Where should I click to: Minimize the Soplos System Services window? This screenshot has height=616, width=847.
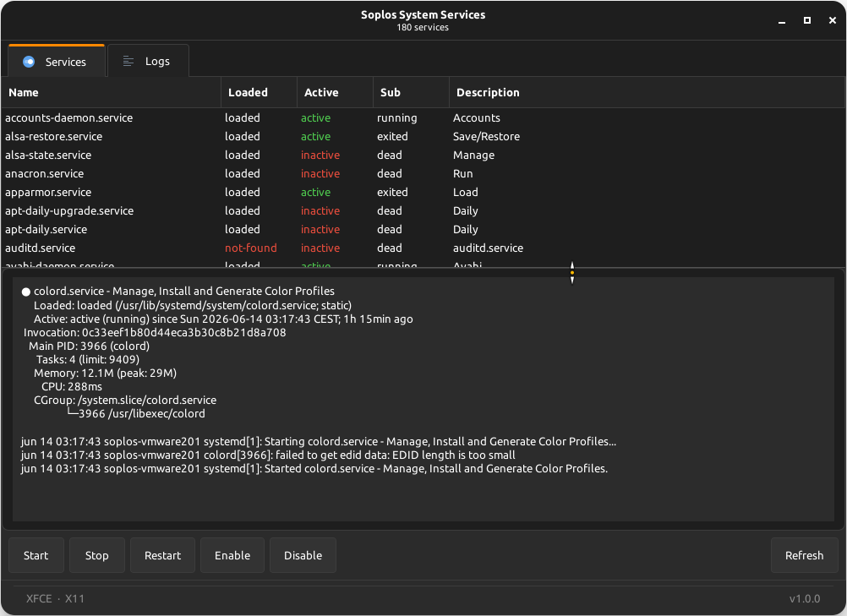(782, 20)
